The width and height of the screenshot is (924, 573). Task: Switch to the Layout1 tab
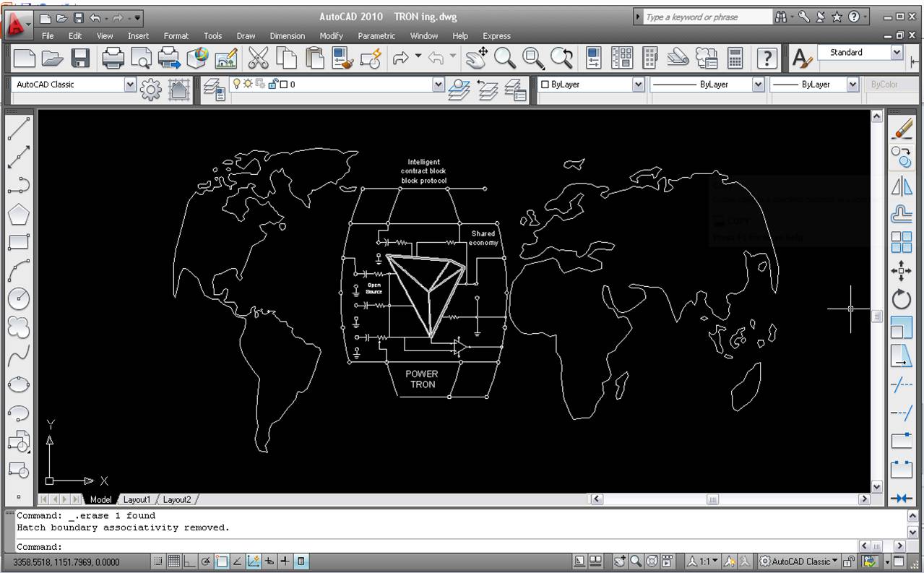(x=137, y=499)
